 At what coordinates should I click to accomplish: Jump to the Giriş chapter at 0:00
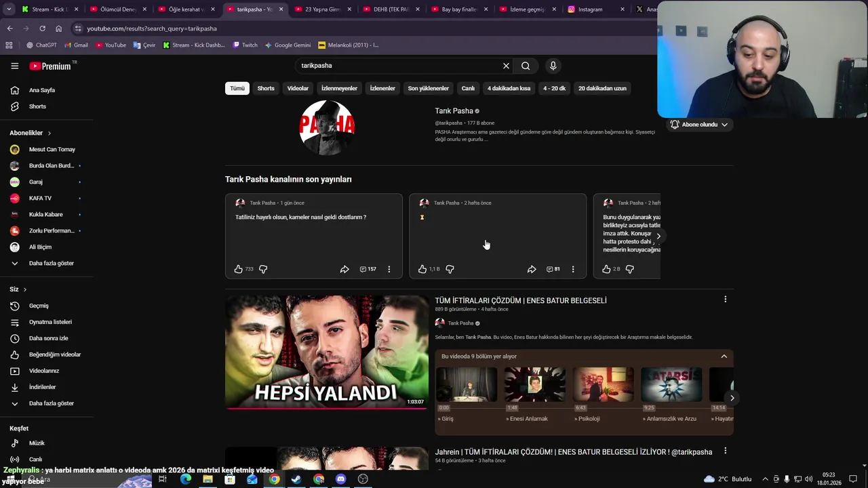pyautogui.click(x=467, y=384)
